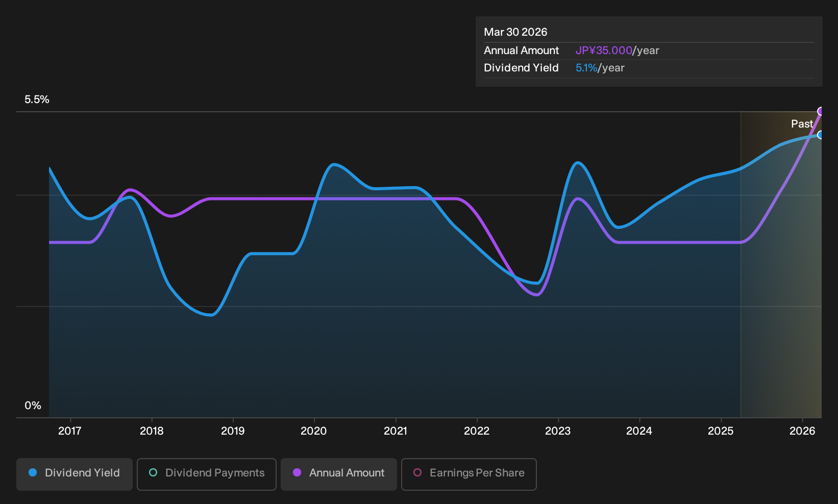Select the blue endpoint marker on chart

click(x=821, y=135)
